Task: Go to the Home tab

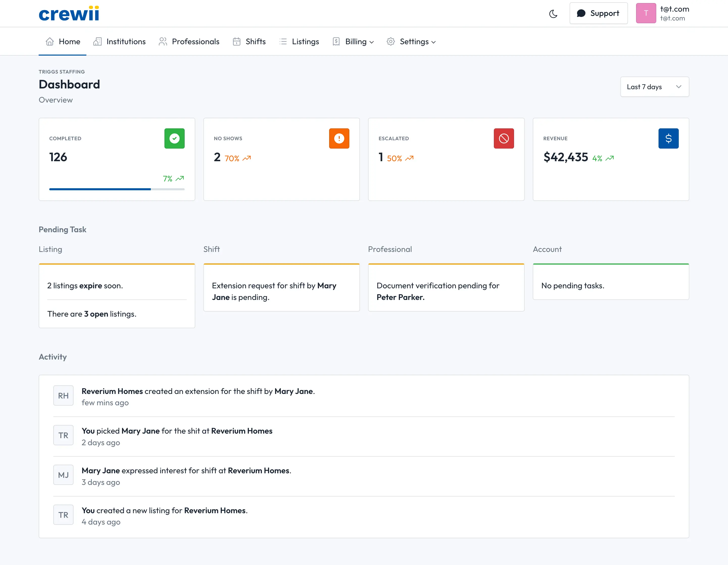Action: (63, 42)
